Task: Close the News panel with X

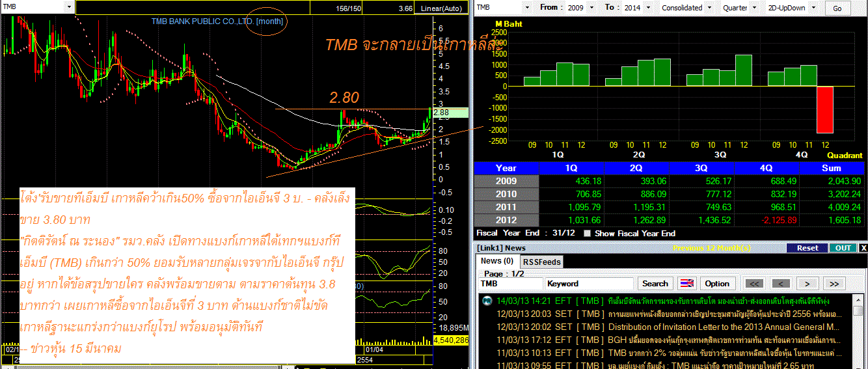Action: [x=863, y=248]
